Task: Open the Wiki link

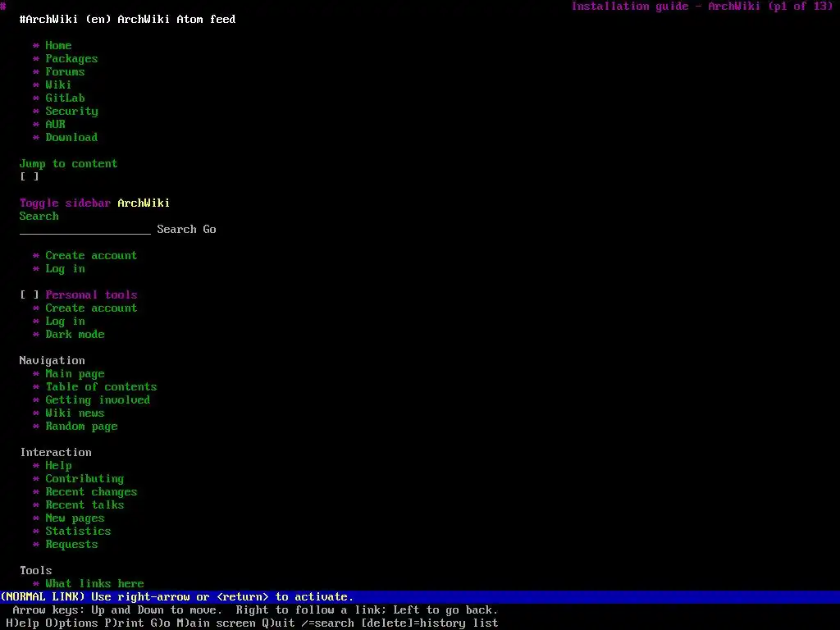Action: [x=58, y=84]
